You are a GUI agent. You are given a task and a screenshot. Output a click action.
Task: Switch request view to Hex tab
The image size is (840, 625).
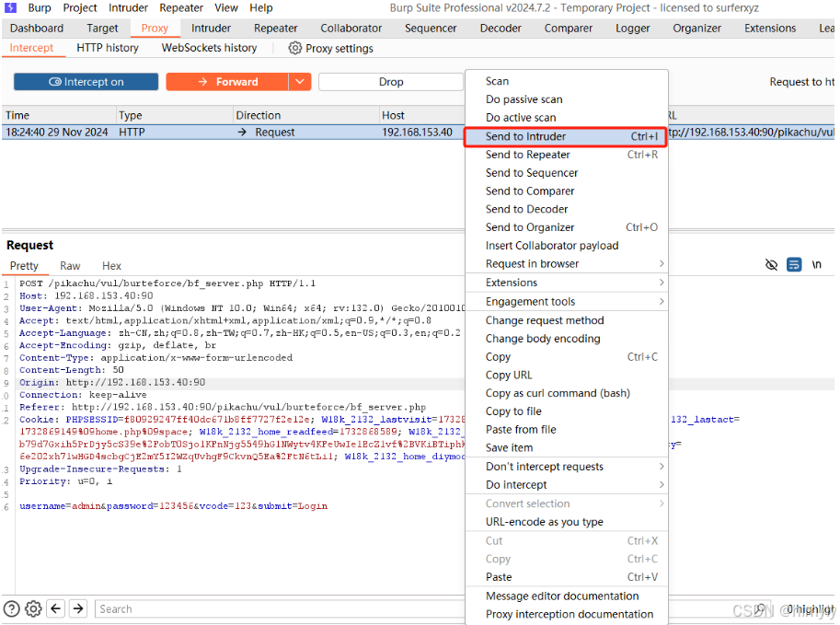coord(111,266)
